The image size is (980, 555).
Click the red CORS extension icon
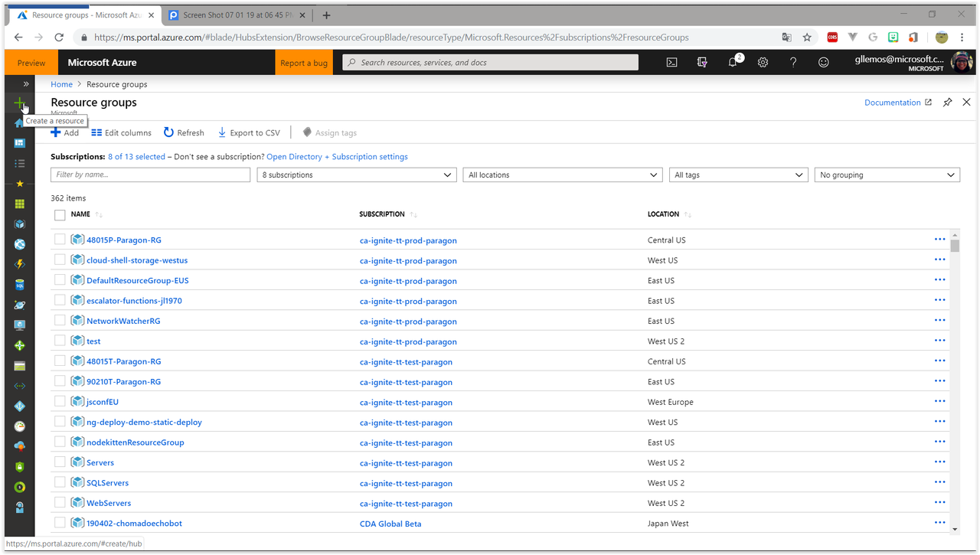click(832, 37)
